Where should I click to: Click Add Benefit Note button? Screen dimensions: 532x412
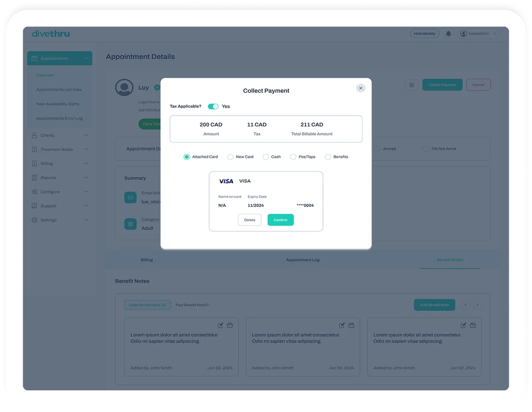point(434,305)
